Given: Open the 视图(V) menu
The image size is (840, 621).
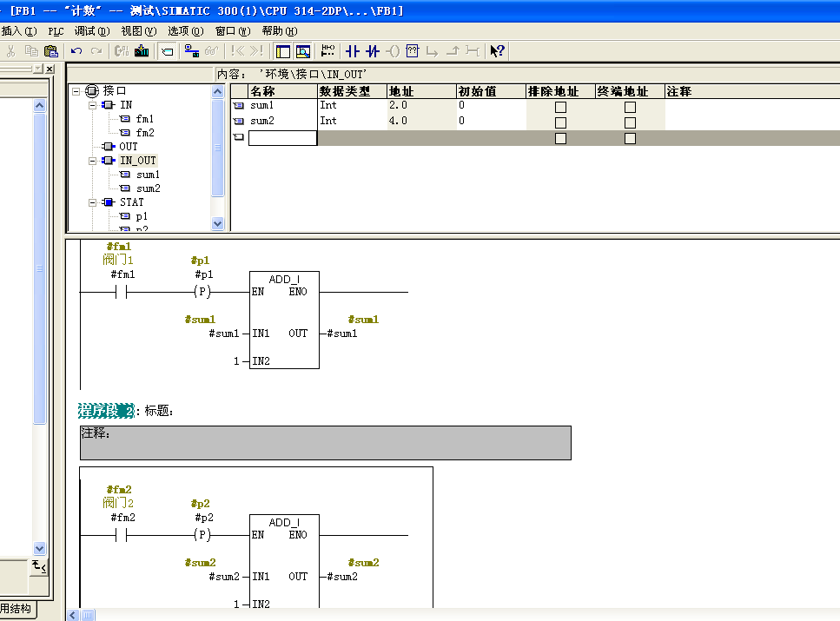Looking at the screenshot, I should [139, 31].
